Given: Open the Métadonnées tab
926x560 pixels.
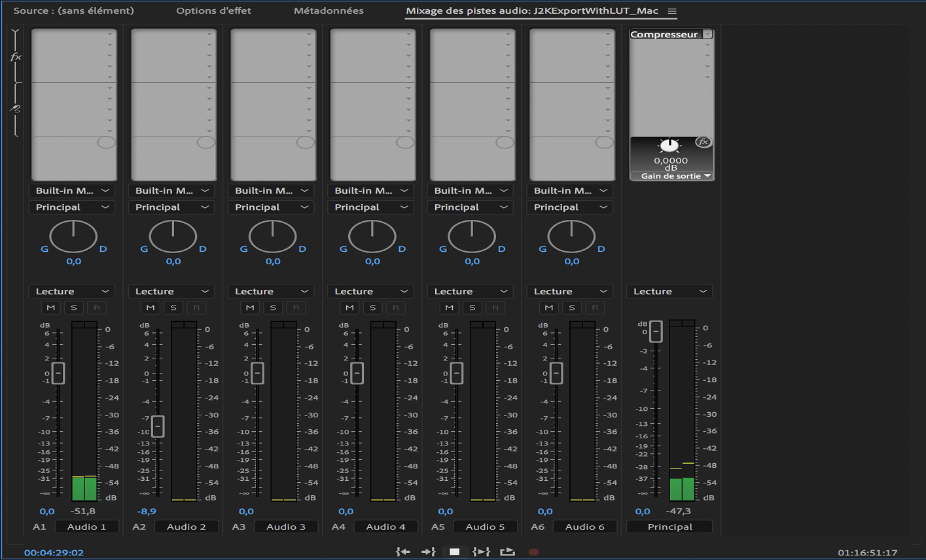Looking at the screenshot, I should coord(329,10).
